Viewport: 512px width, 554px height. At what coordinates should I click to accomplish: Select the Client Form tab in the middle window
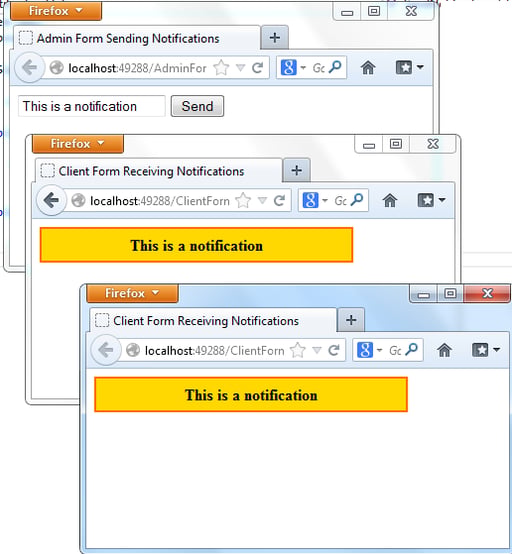pyautogui.click(x=159, y=171)
